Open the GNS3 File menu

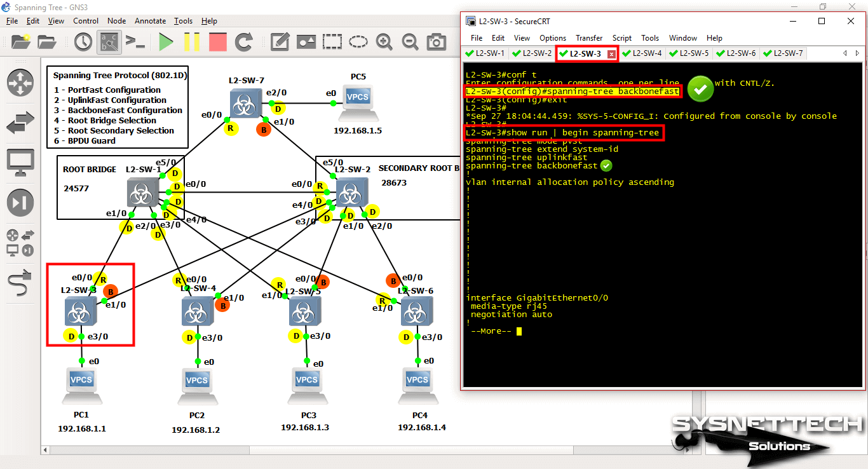click(x=11, y=21)
